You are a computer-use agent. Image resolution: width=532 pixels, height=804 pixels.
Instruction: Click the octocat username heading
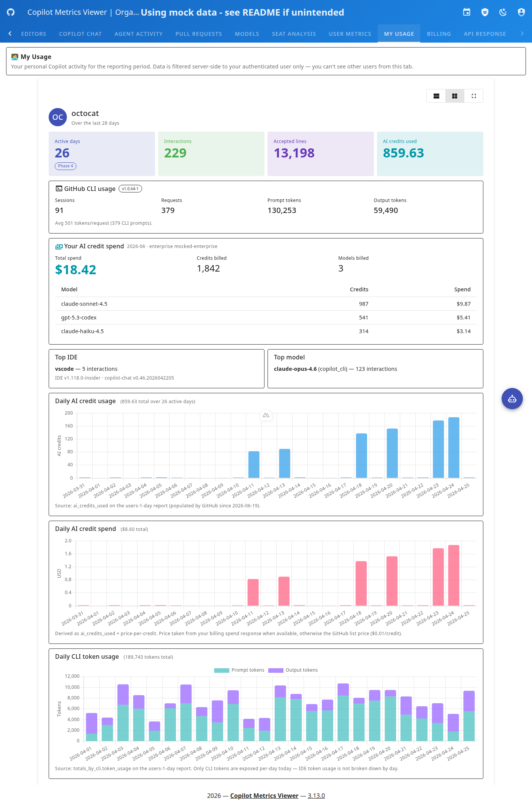coord(85,113)
